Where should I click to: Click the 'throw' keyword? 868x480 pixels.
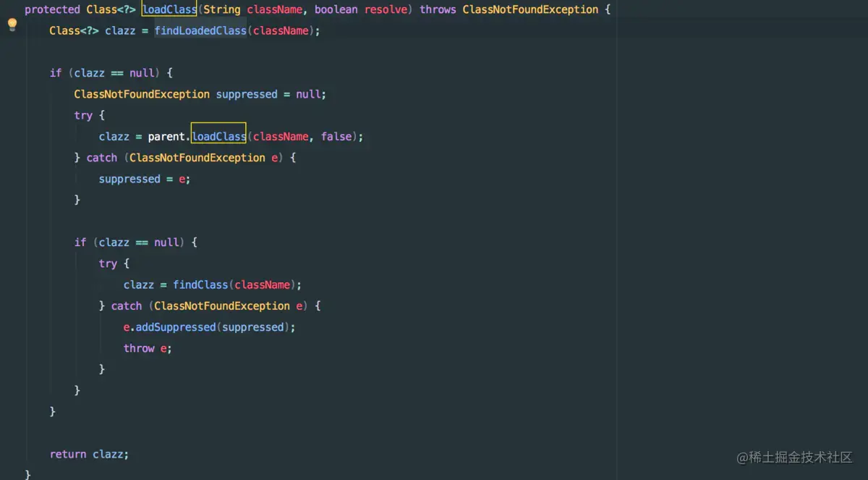tap(139, 348)
